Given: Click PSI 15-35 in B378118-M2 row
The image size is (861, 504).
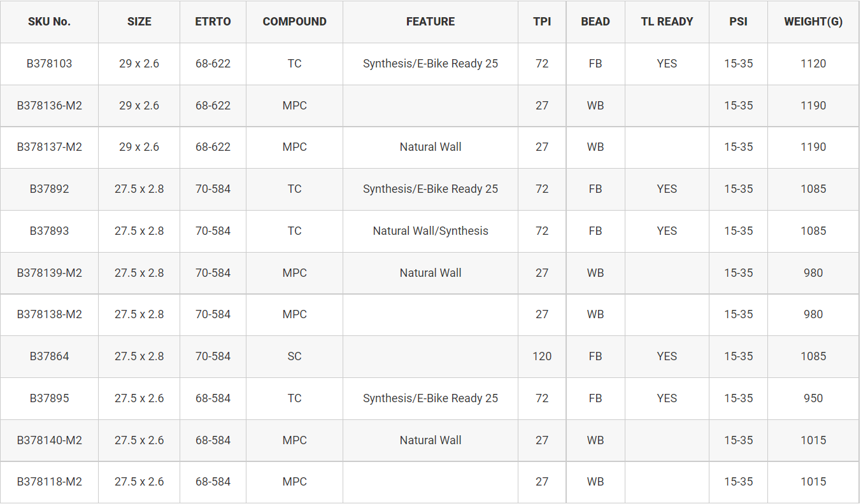Looking at the screenshot, I should (739, 482).
